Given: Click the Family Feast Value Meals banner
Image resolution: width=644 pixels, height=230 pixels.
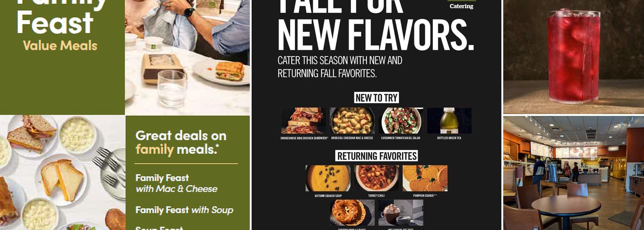Looking at the screenshot, I should click(62, 57).
